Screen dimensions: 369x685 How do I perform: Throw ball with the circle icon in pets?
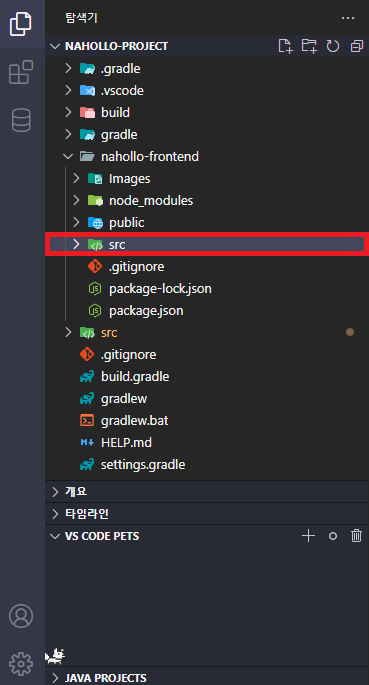333,536
